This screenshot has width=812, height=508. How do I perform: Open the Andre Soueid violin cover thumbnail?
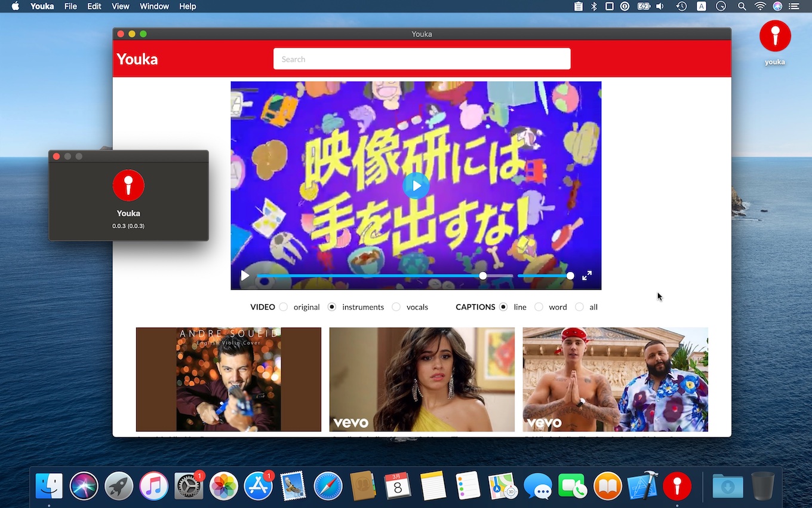[x=229, y=380]
